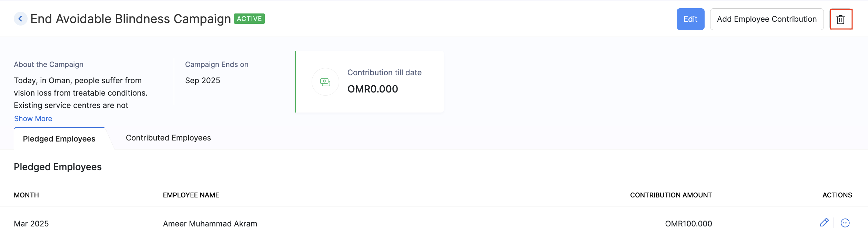Click the CONTRIBUTION AMOUNT column header
Image resolution: width=868 pixels, height=243 pixels.
(671, 195)
